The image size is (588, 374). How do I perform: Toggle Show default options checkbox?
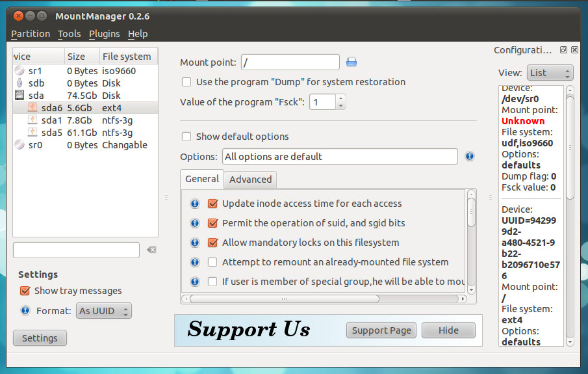(186, 137)
